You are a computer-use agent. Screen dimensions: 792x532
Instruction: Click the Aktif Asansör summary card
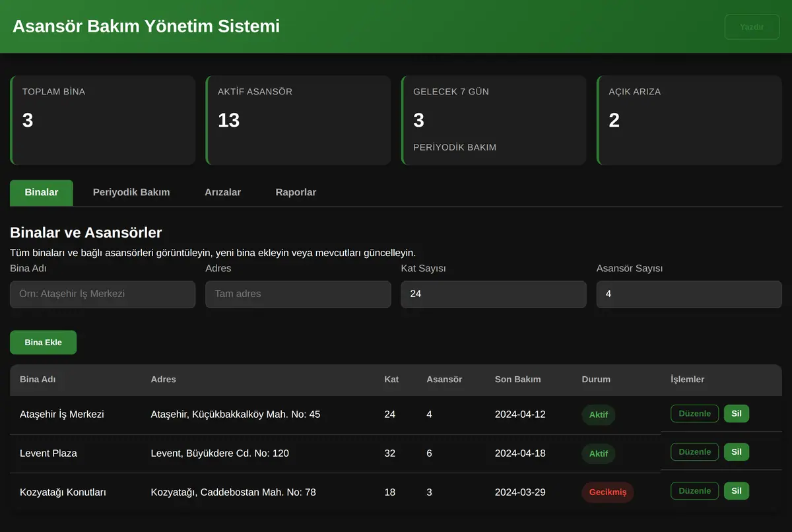(x=298, y=120)
